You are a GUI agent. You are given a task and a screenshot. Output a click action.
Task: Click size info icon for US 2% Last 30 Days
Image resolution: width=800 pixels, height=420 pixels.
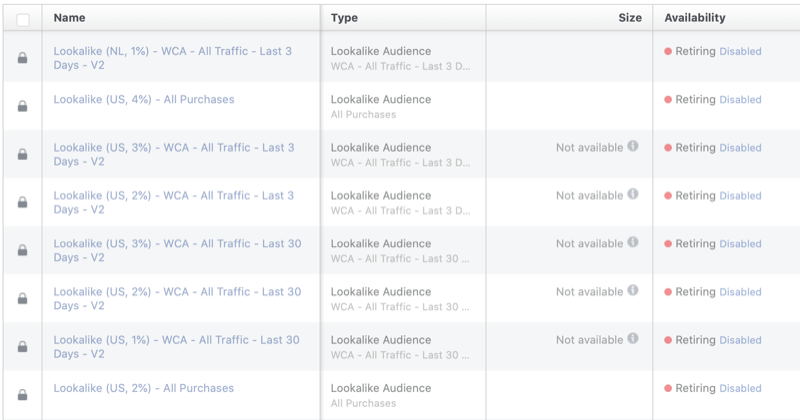[632, 291]
